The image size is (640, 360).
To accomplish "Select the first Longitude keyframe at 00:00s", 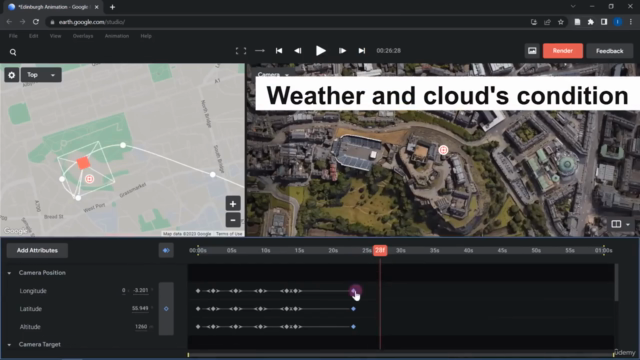I will pyautogui.click(x=198, y=291).
